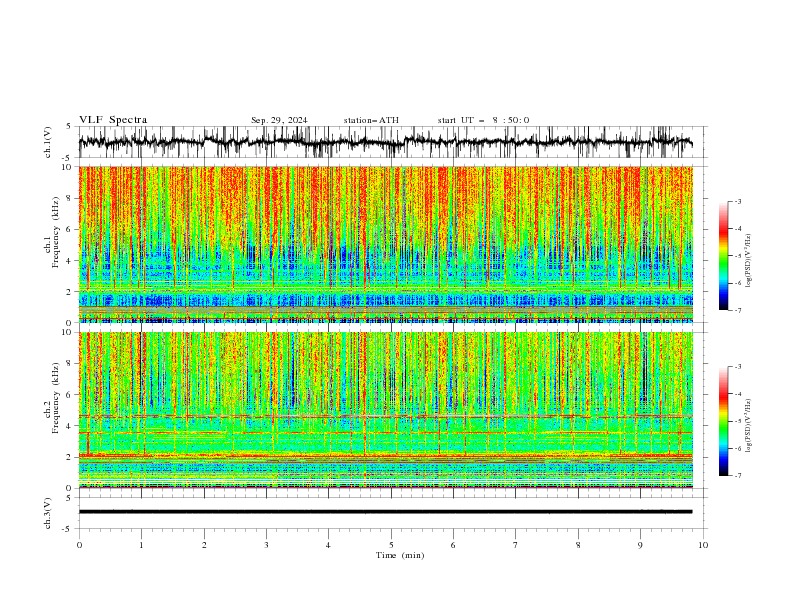Click the ch.2 color bar "-7" label
Screen dimensions: 792x612
[x=737, y=475]
